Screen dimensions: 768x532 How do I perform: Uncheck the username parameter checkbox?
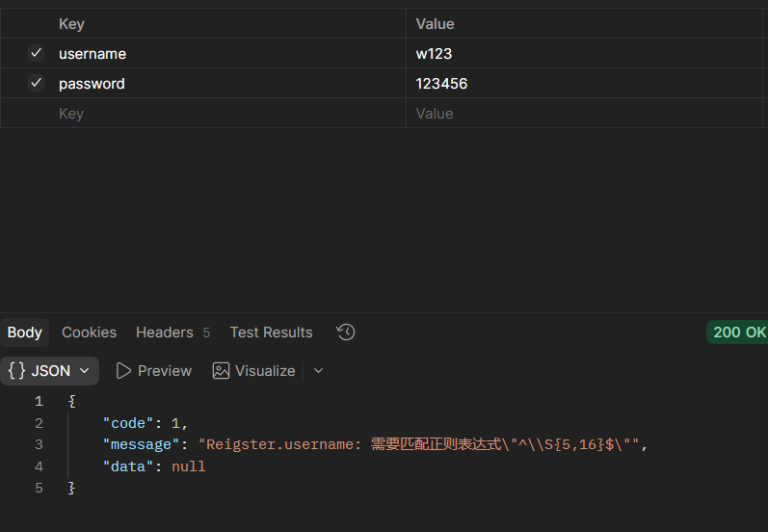pyautogui.click(x=37, y=53)
